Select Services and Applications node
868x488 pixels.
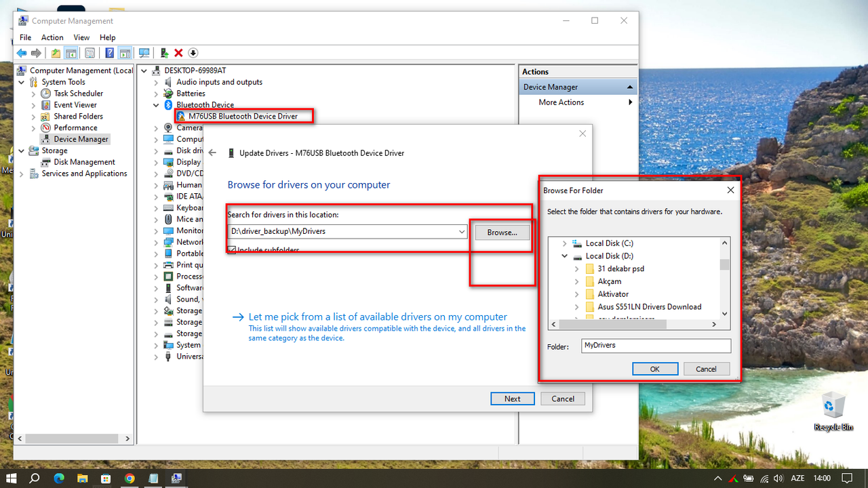click(84, 174)
